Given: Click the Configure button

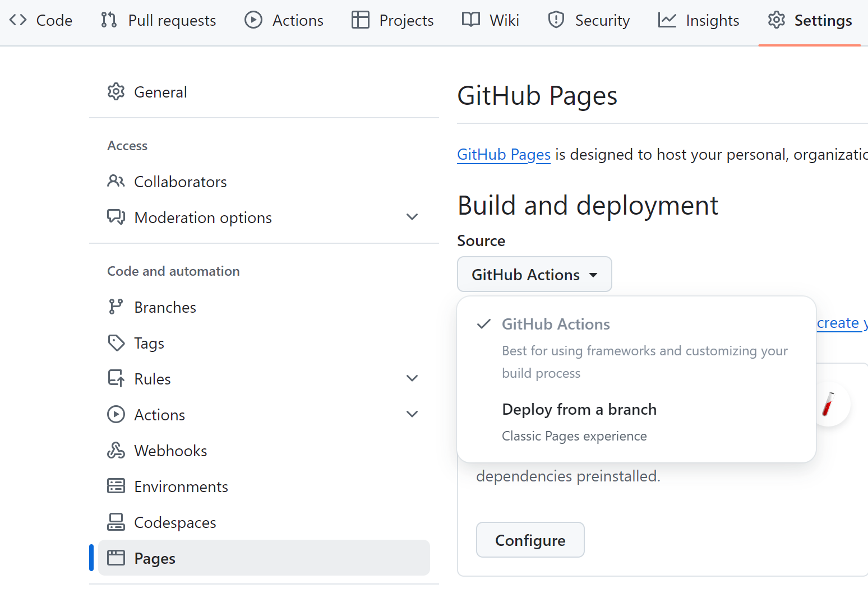Looking at the screenshot, I should pos(530,540).
